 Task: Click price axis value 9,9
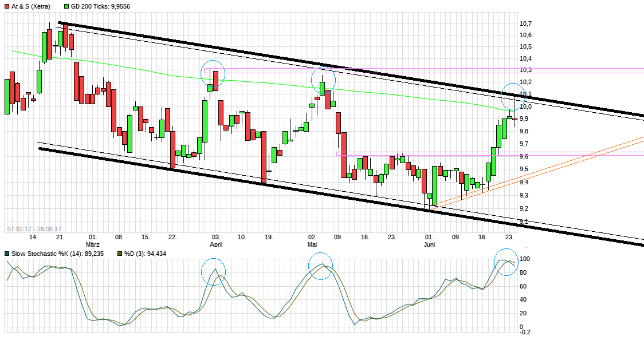524,119
